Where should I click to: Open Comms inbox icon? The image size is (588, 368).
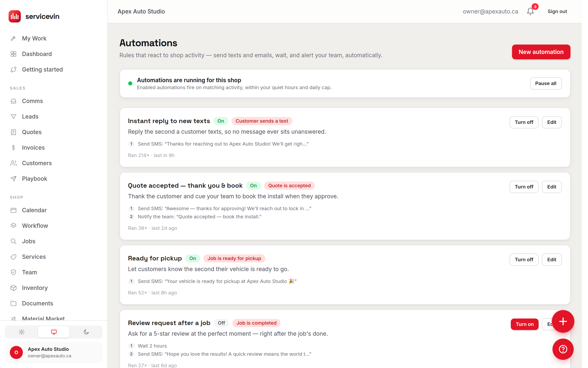pos(13,101)
